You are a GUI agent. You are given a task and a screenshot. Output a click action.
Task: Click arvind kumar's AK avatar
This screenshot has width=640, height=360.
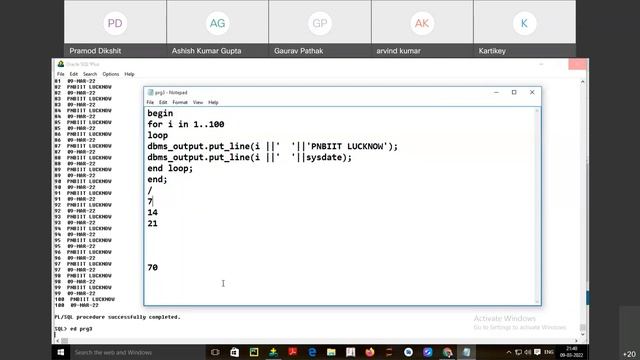tap(422, 23)
